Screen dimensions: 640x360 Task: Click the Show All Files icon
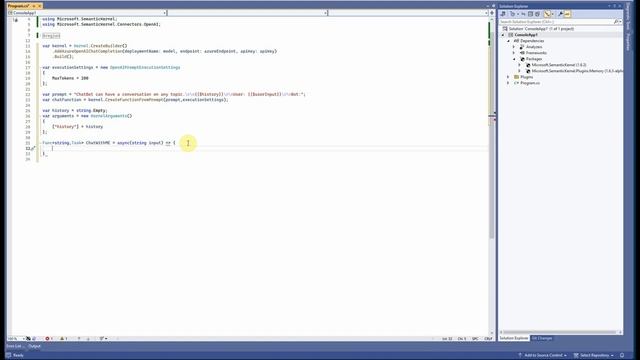point(537,14)
